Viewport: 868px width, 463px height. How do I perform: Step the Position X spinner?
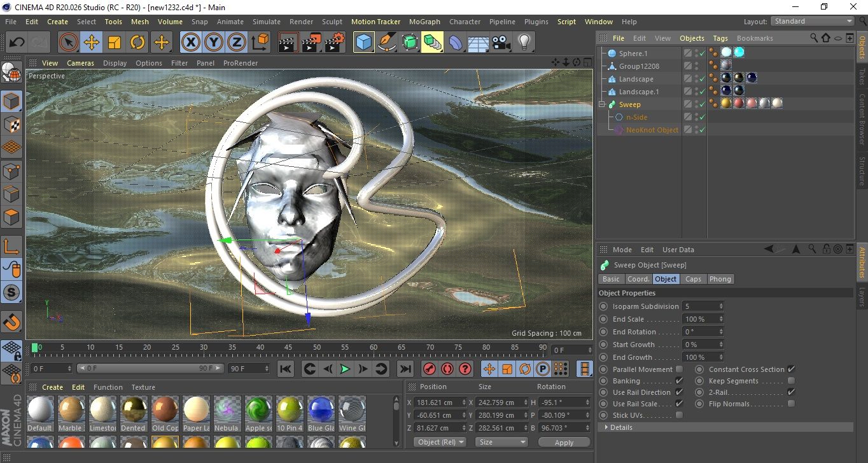pos(463,402)
